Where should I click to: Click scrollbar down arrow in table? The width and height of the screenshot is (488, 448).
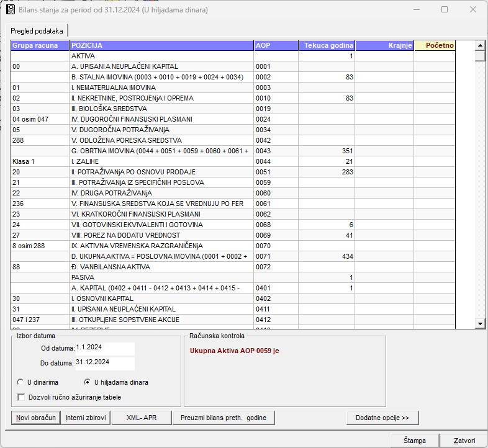(479, 323)
